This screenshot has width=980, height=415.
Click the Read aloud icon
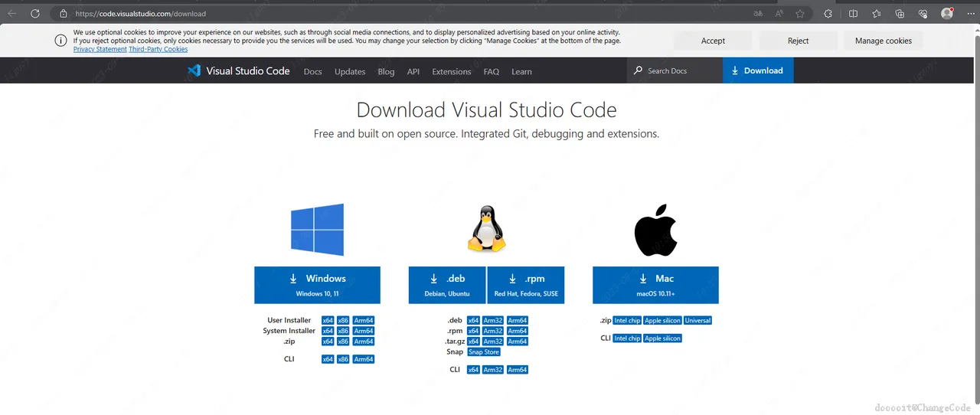click(x=779, y=14)
